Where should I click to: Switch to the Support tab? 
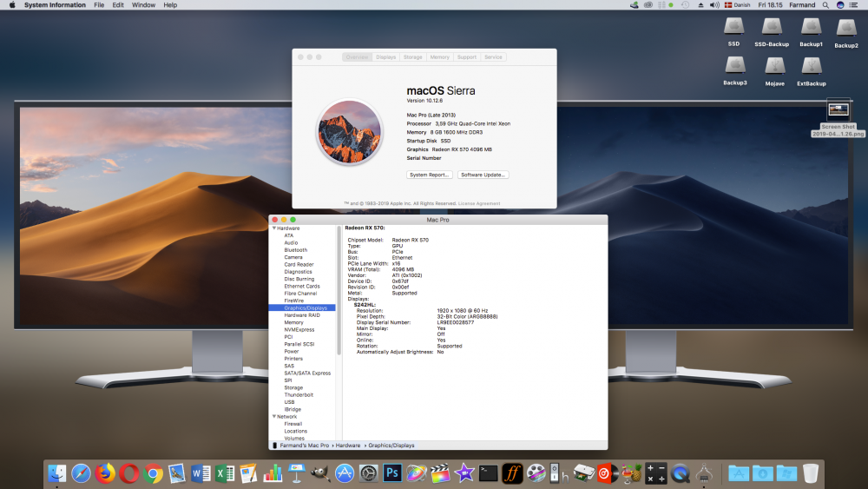coord(467,57)
